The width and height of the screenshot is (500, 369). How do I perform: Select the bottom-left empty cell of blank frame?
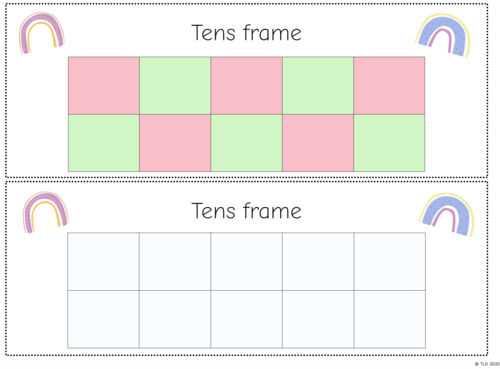(x=103, y=319)
